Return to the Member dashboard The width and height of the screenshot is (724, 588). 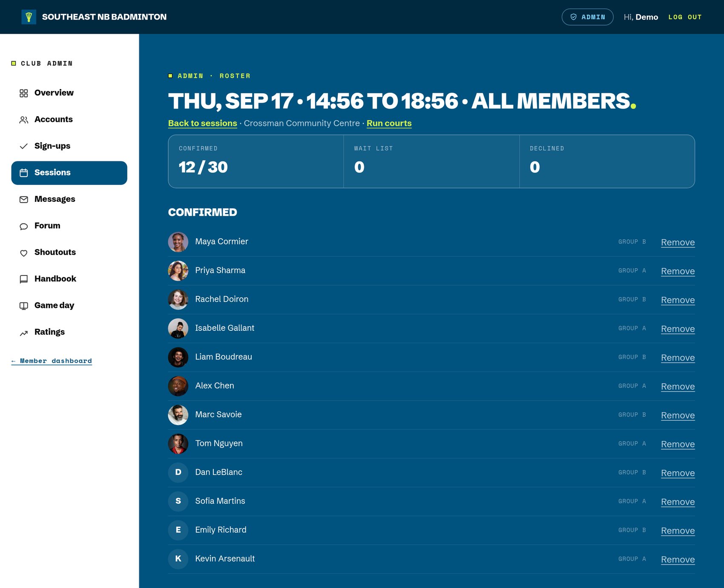point(52,361)
